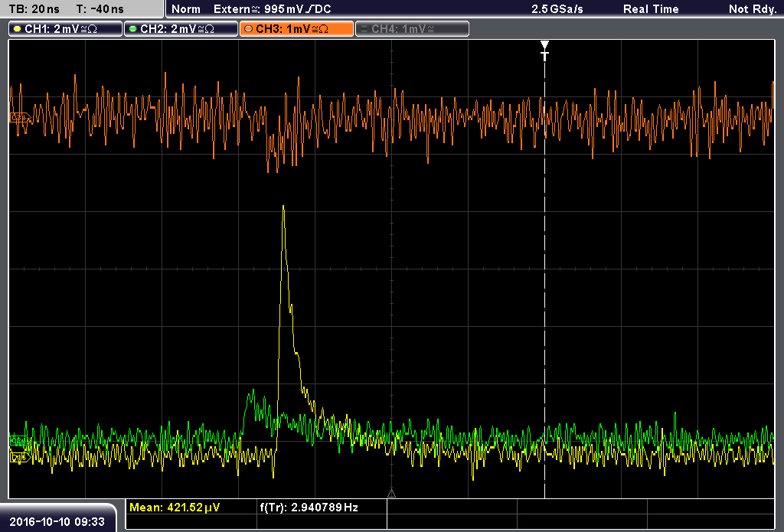Viewport: 784px width, 532px height.
Task: Click the white trigger time marker at top of grid
Action: 544,51
